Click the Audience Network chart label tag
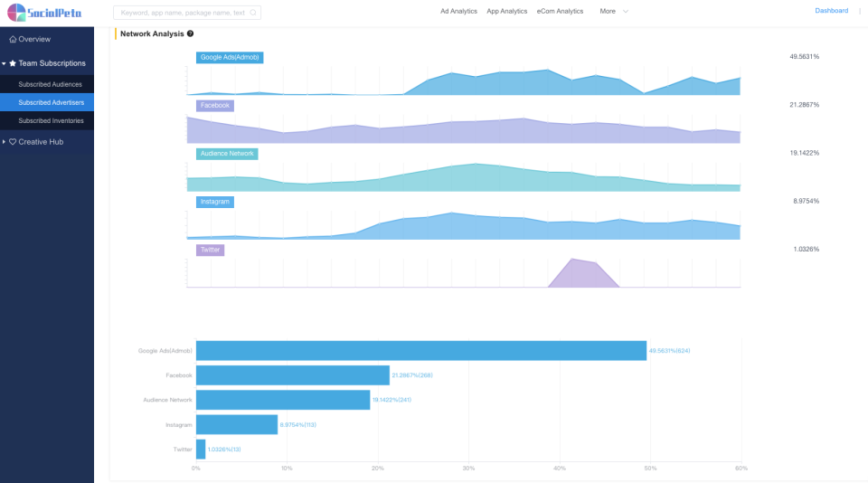This screenshot has height=483, width=868. tap(227, 154)
